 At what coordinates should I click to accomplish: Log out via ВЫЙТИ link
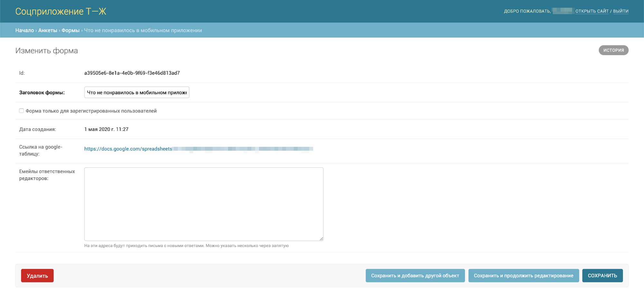click(620, 11)
